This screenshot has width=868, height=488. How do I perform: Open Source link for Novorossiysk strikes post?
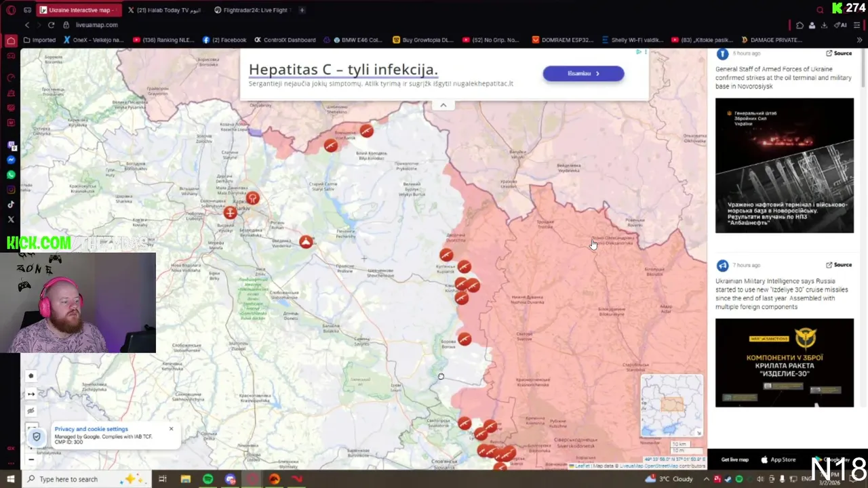coord(839,53)
